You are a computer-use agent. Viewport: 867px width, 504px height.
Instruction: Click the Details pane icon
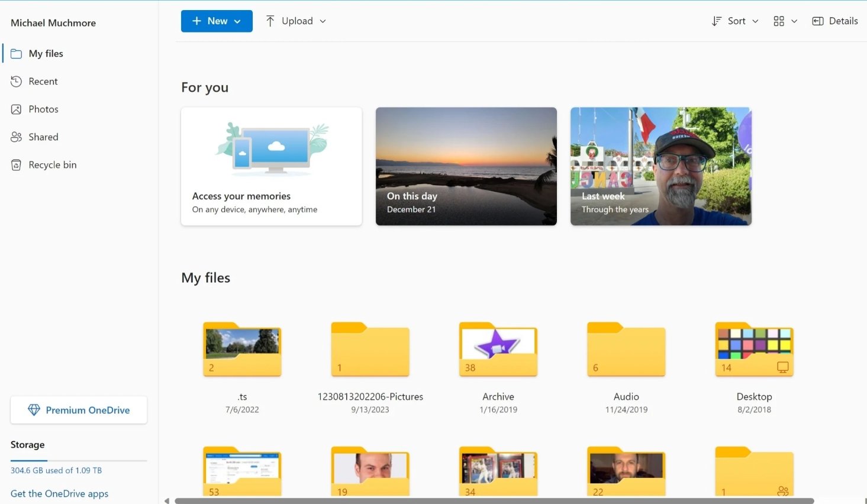(818, 21)
